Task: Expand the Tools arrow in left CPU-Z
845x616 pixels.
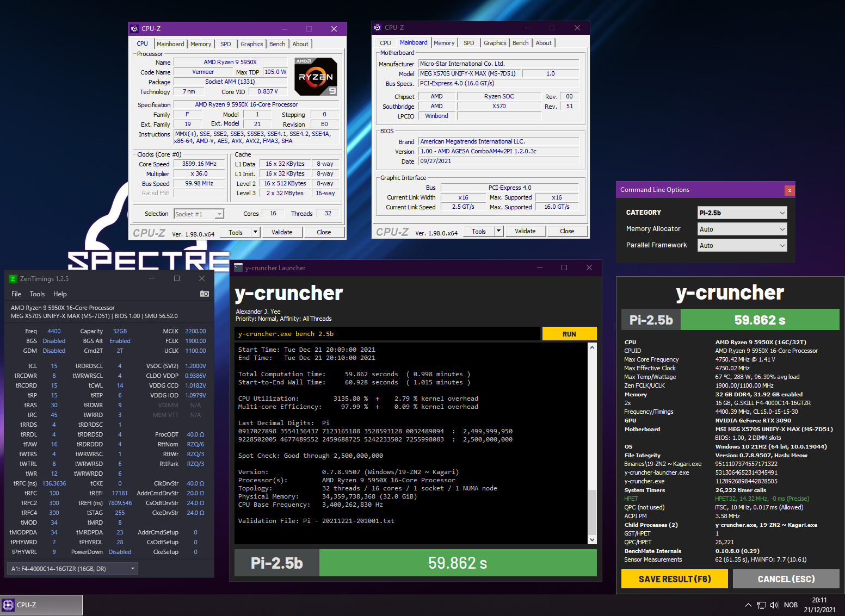Action: (x=255, y=232)
